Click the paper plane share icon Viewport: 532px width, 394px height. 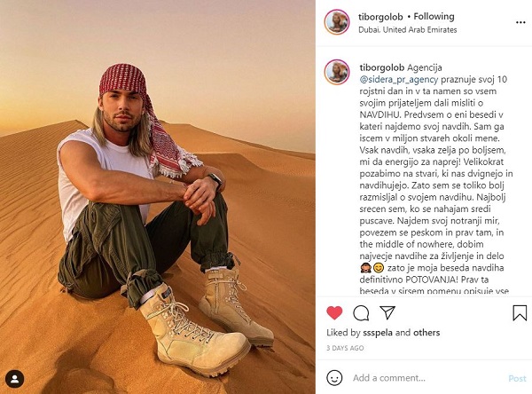tap(387, 312)
